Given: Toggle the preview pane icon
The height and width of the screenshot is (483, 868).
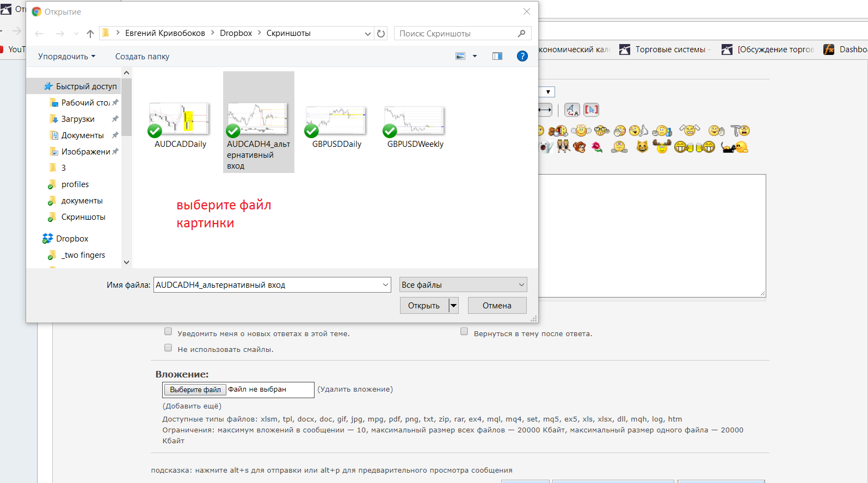Looking at the screenshot, I should coord(497,56).
